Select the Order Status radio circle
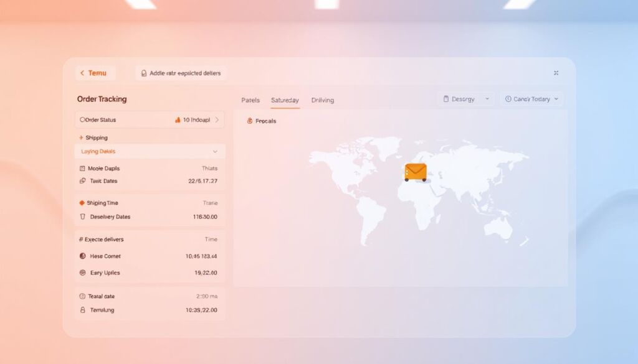Screen dimensions: 638x364 81,119
